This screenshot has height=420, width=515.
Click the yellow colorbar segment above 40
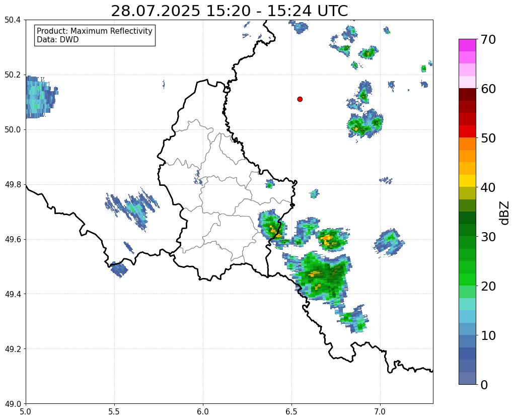467,181
